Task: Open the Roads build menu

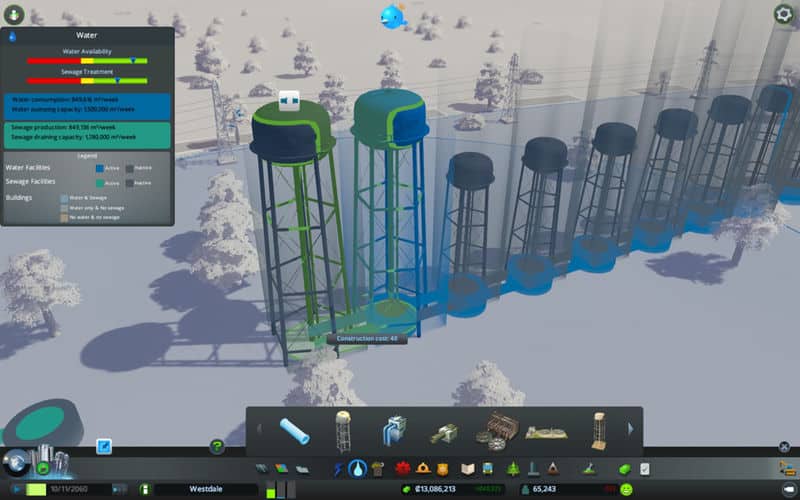Action: click(x=262, y=468)
